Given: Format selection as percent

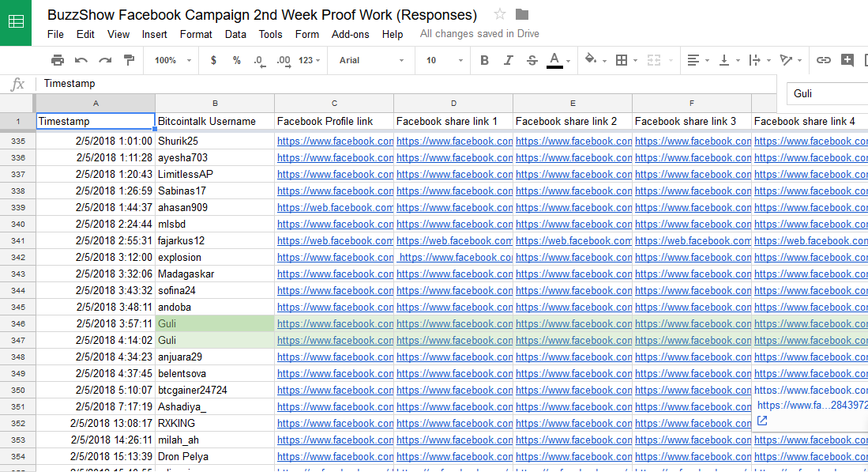Looking at the screenshot, I should [x=236, y=60].
